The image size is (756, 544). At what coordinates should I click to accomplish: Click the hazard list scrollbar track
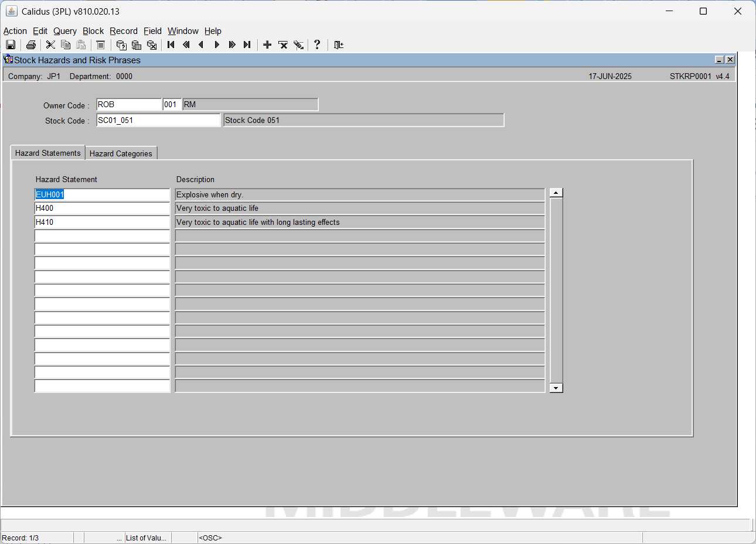tap(556, 290)
